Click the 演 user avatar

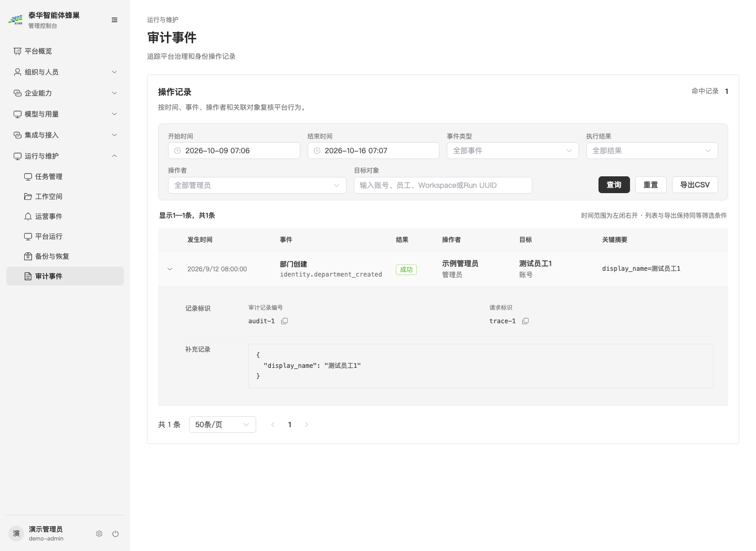click(x=16, y=534)
